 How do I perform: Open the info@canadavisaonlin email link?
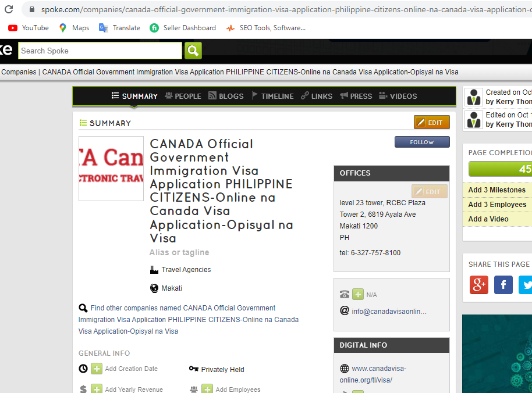click(389, 312)
